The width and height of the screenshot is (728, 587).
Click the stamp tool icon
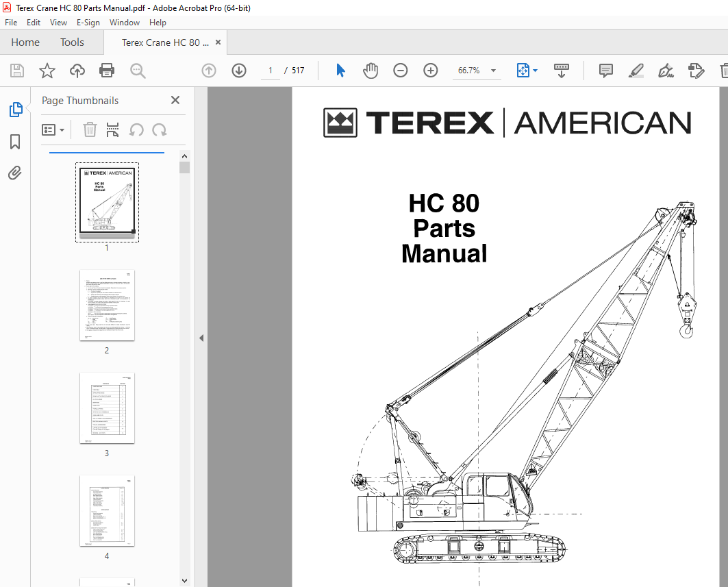click(x=696, y=71)
